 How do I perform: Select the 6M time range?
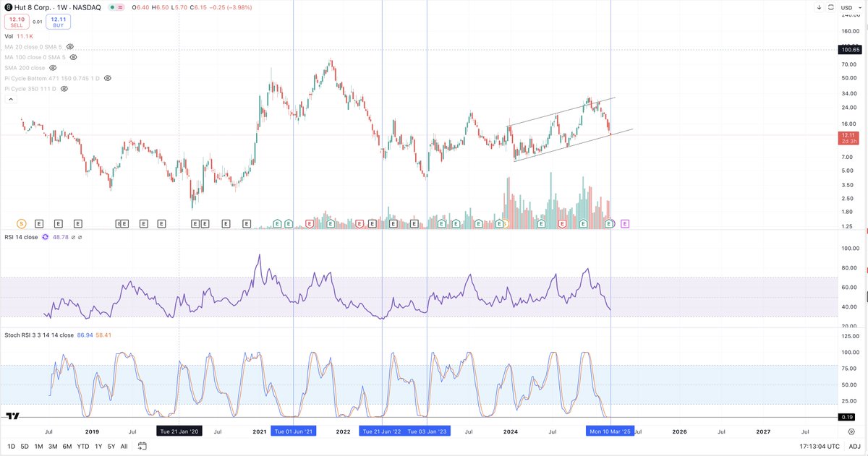[x=67, y=447]
